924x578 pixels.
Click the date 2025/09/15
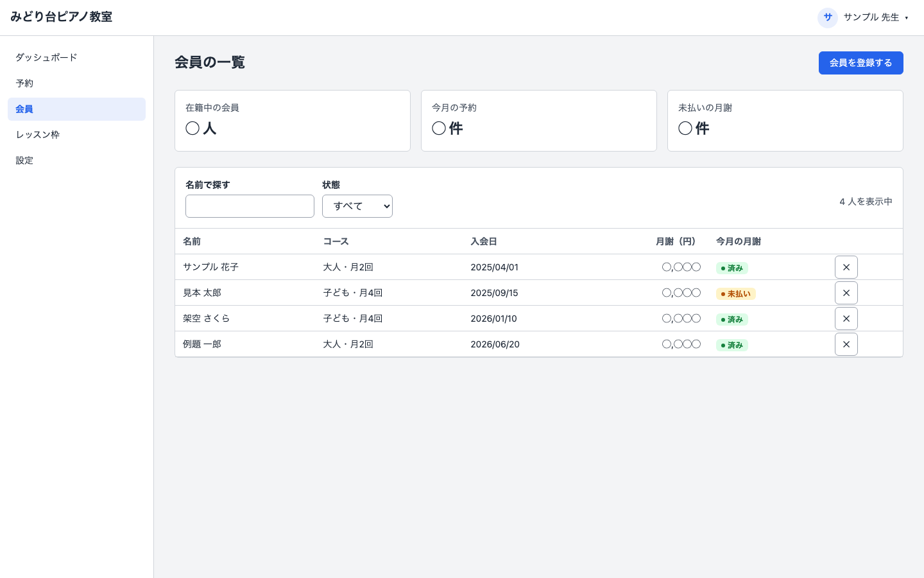pos(494,293)
